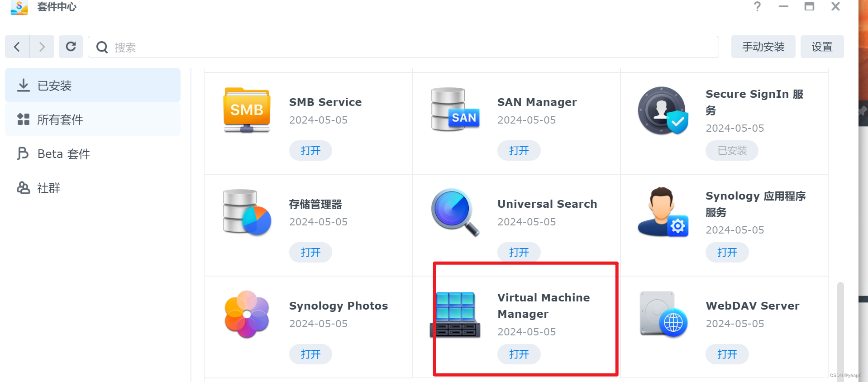
Task: Click the SMB Service title
Action: [x=325, y=102]
